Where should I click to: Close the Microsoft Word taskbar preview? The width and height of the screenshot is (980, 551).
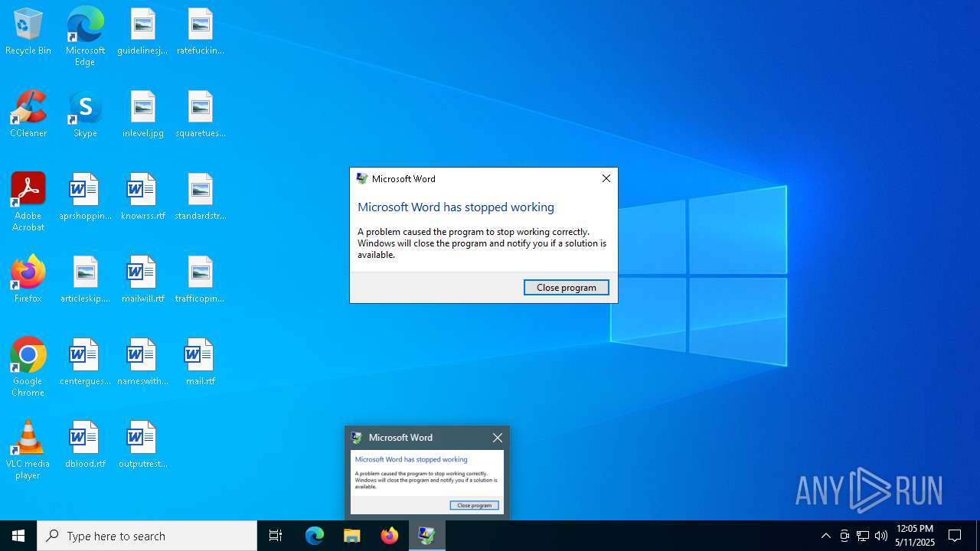(x=498, y=438)
